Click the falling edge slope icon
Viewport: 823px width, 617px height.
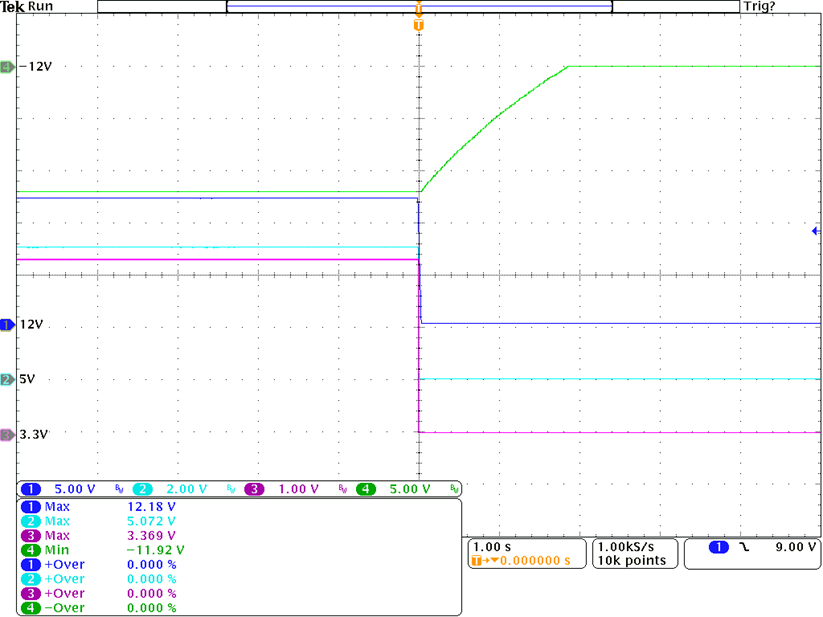click(x=746, y=548)
